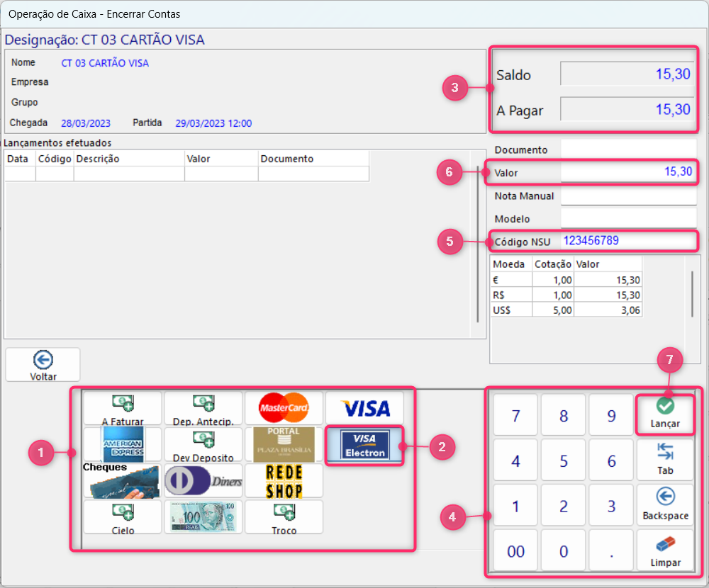Click the Tab key on the keypad
709x588 pixels.
coord(665,460)
